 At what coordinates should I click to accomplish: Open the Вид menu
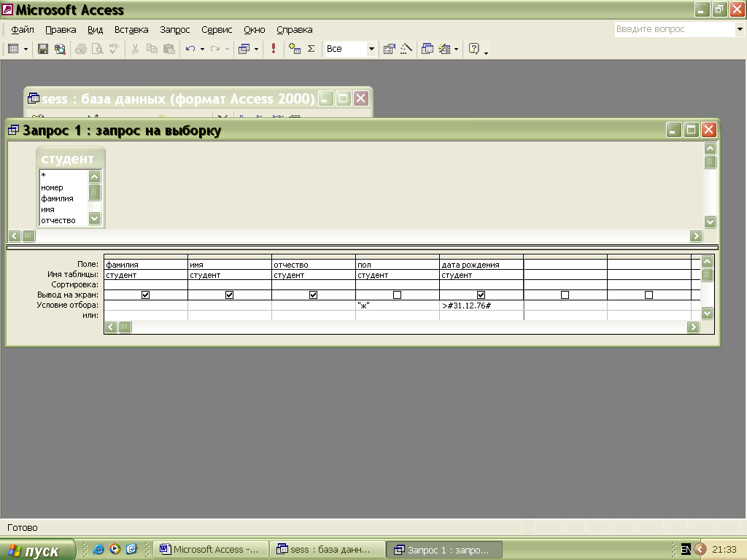(96, 29)
